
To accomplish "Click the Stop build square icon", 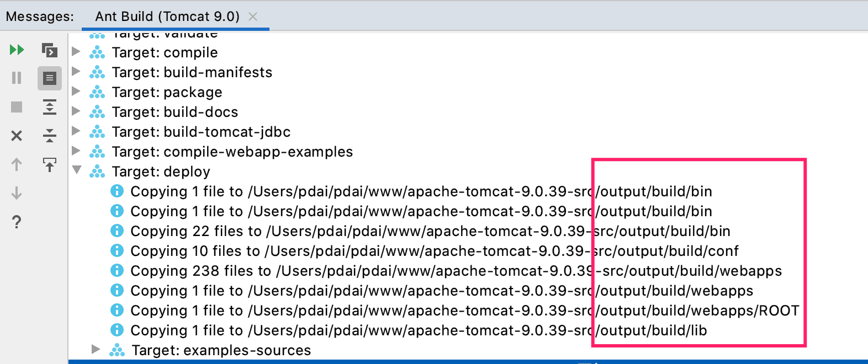I will click(17, 106).
